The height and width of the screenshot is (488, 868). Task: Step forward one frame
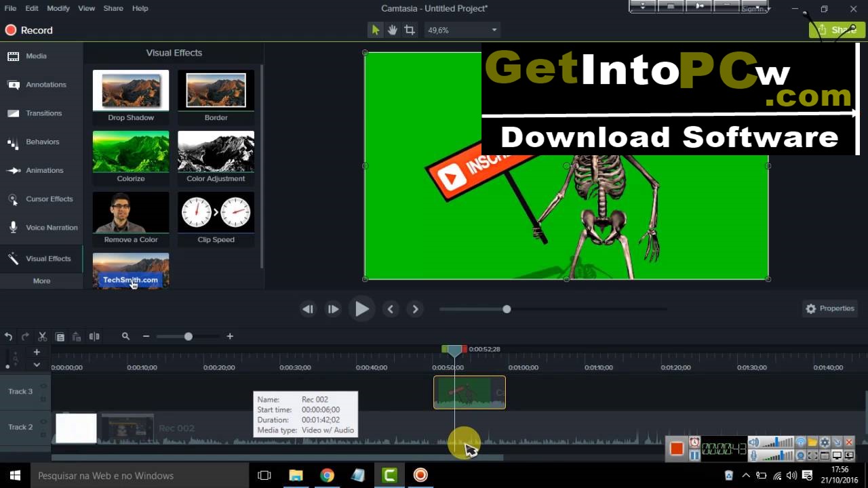click(x=333, y=309)
